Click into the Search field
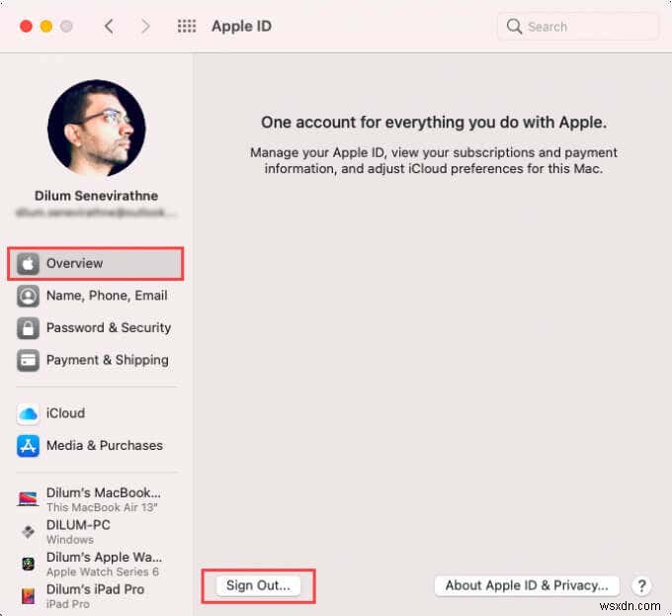The height and width of the screenshot is (616, 672). click(x=578, y=27)
